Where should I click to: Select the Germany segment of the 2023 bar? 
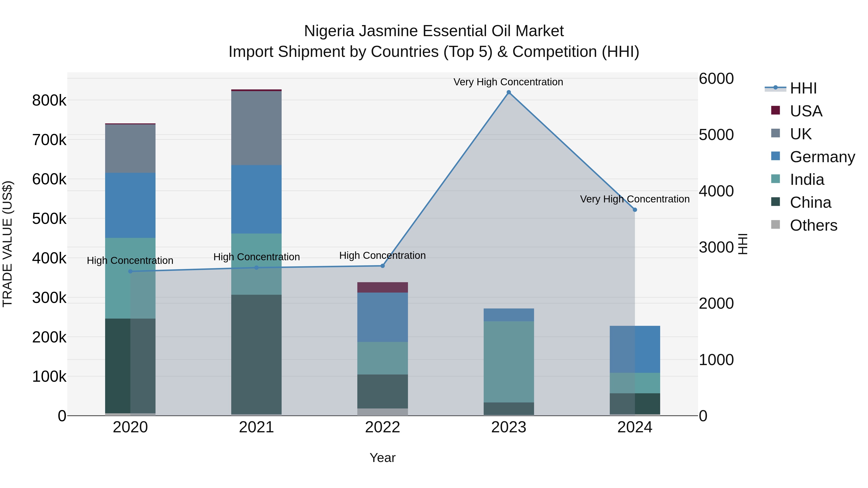(509, 315)
